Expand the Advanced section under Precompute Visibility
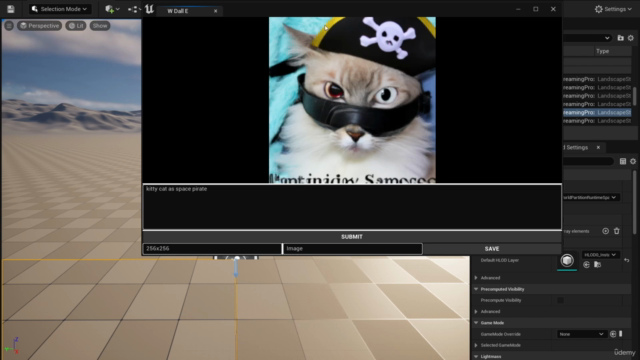 [476, 311]
